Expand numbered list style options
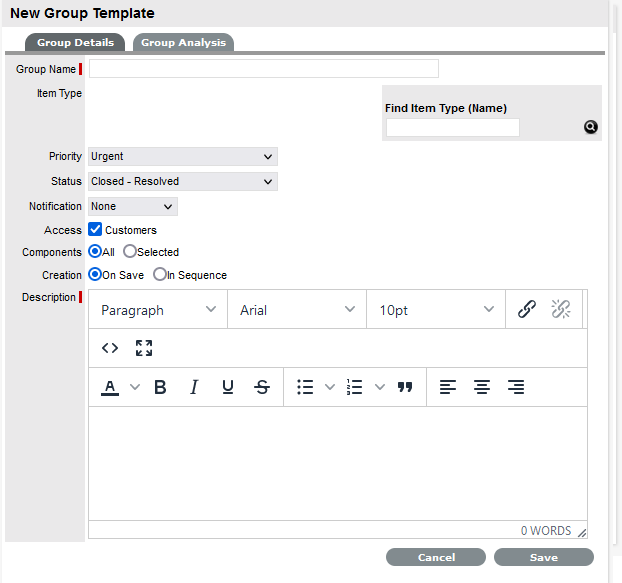The image size is (622, 583). (x=380, y=387)
